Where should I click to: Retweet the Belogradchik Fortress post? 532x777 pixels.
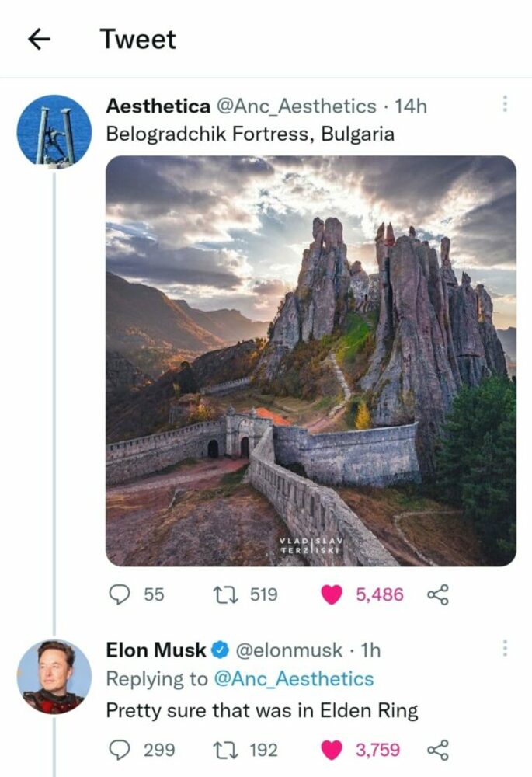click(x=224, y=594)
